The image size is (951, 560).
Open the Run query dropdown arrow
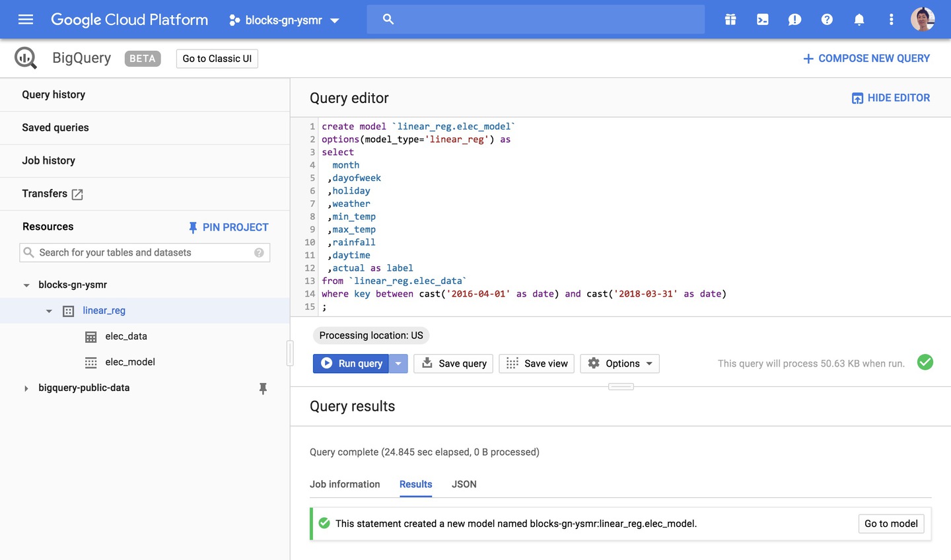click(398, 363)
